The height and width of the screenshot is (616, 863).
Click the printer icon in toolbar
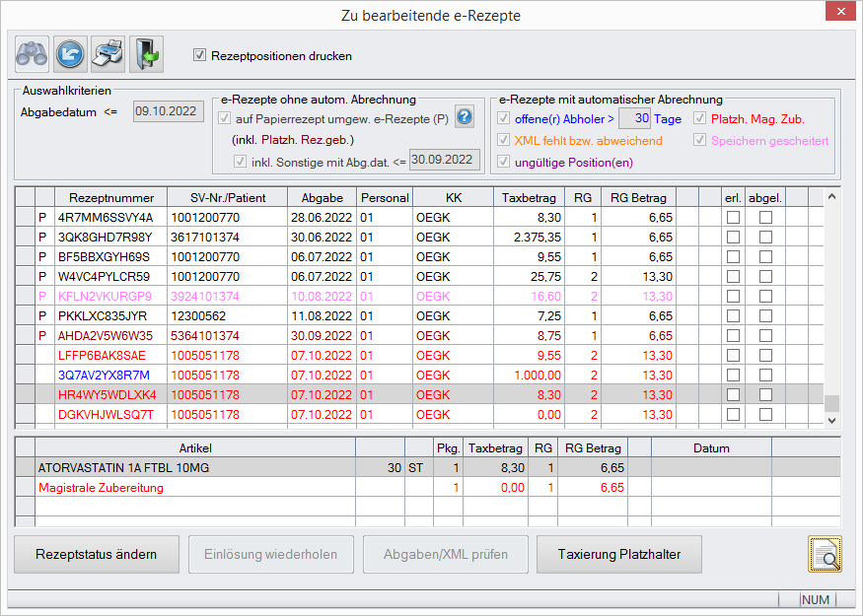[x=108, y=52]
